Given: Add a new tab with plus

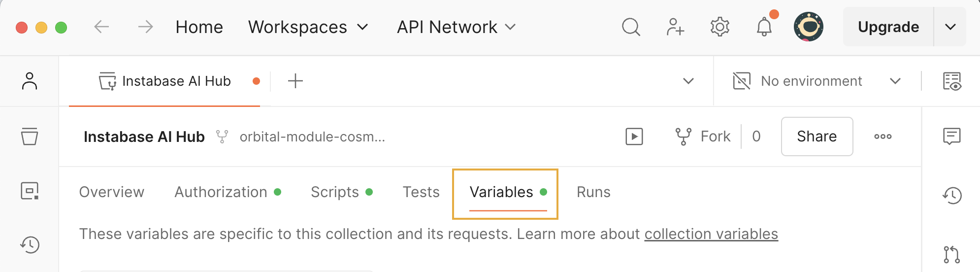Looking at the screenshot, I should [x=295, y=81].
